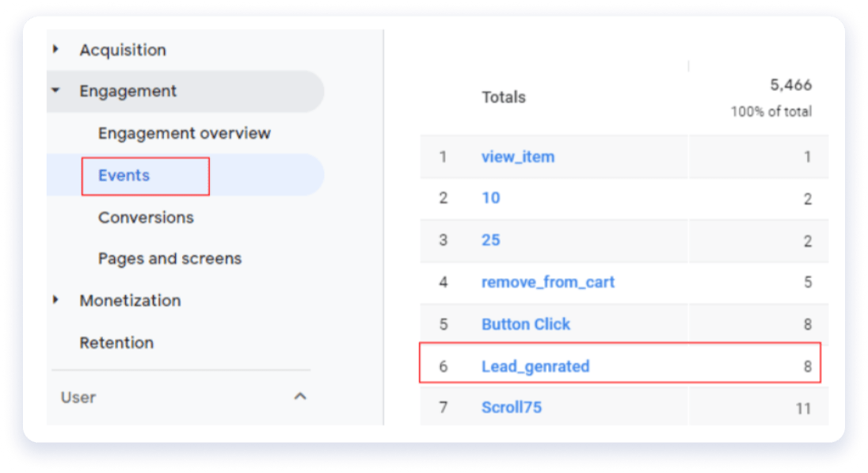Image resolution: width=868 pixels, height=473 pixels.
Task: Open the Conversions report
Action: pos(147,217)
